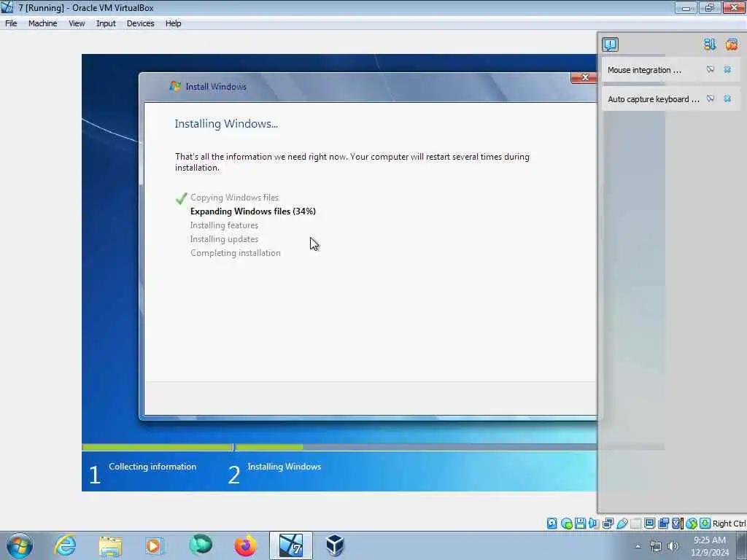Open the clock showing 9:25 AM
This screenshot has width=747, height=560.
click(710, 546)
